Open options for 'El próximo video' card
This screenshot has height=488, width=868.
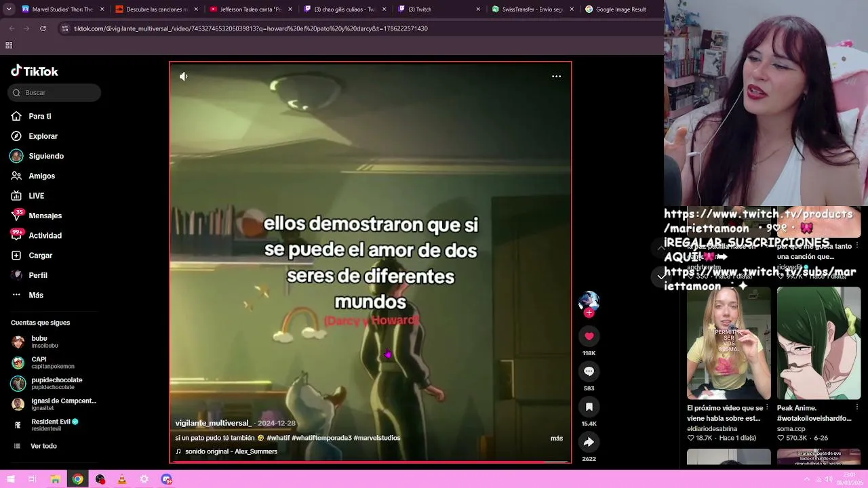click(768, 408)
